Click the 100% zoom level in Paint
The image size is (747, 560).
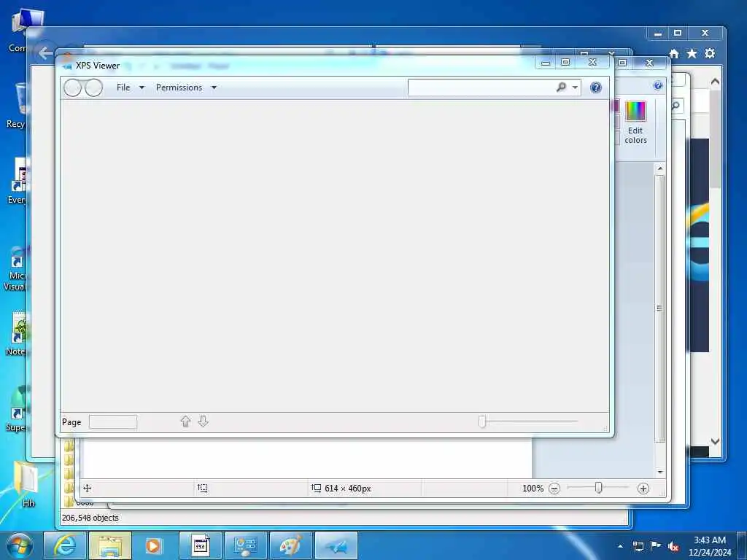pos(533,489)
